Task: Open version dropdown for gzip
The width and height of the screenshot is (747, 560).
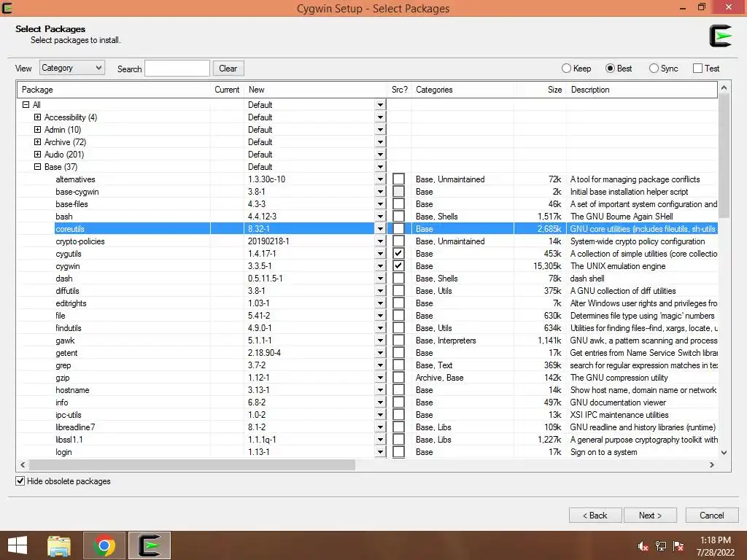Action: [380, 377]
